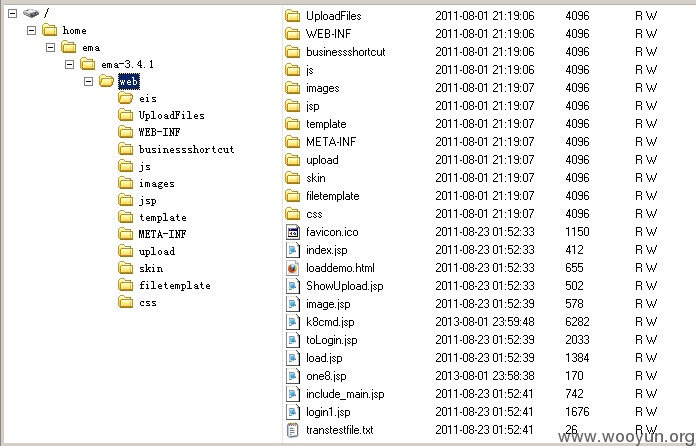Select skin name in file list
The height and width of the screenshot is (446, 696).
(316, 178)
